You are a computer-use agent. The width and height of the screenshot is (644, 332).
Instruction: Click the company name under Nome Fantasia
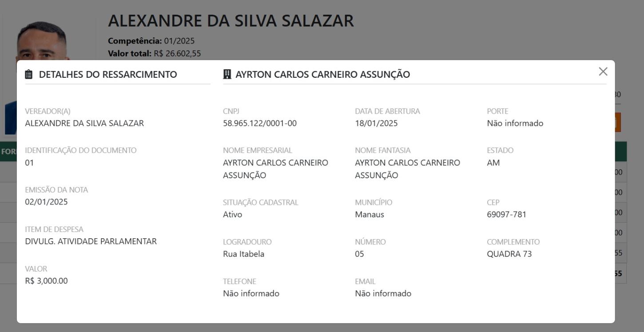[407, 168]
